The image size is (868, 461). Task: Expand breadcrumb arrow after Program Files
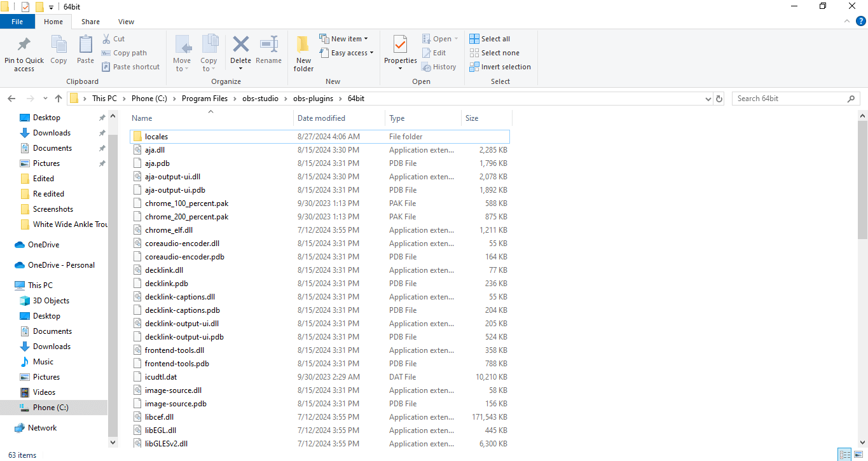(x=235, y=99)
